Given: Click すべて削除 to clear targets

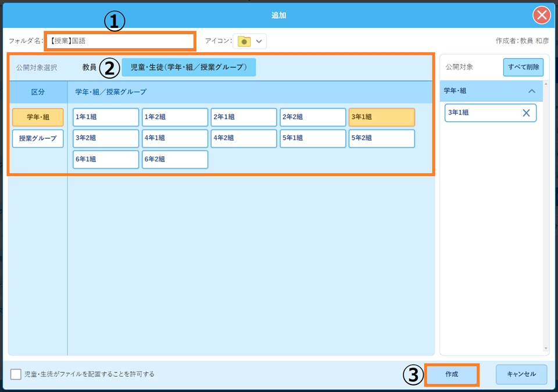Looking at the screenshot, I should tap(523, 67).
